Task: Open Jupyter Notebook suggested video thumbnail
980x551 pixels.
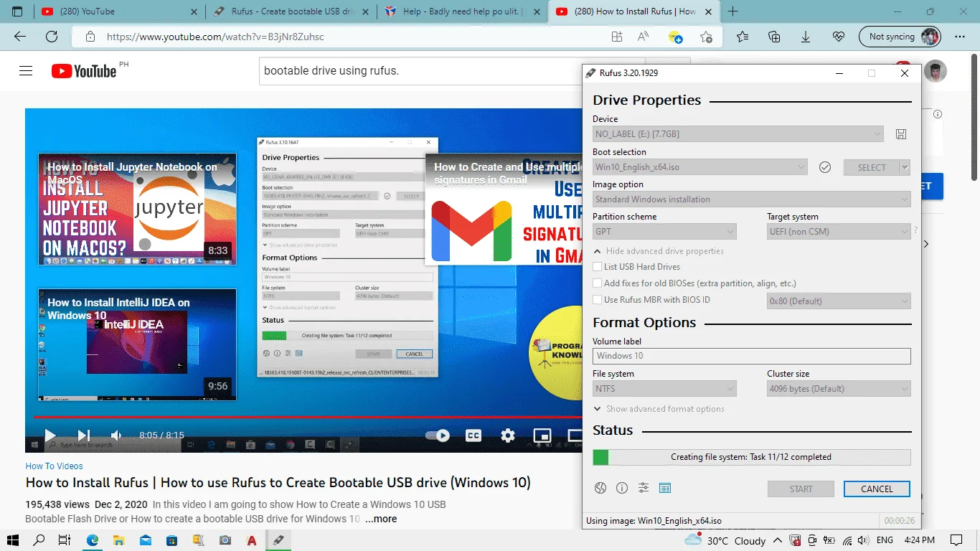Action: (x=137, y=209)
